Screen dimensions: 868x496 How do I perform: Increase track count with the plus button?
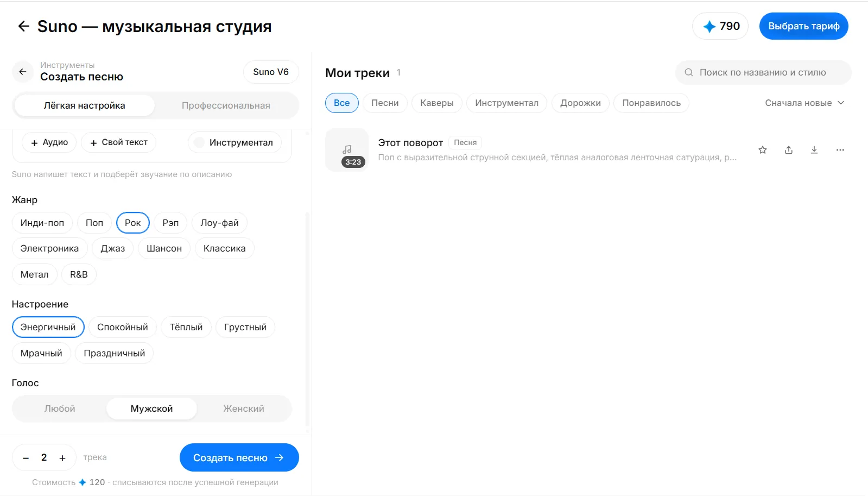[62, 458]
